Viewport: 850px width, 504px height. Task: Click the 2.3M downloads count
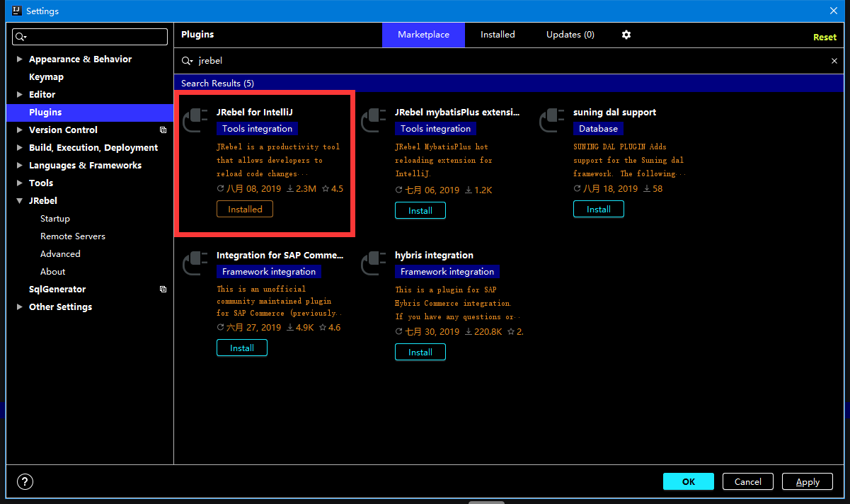[301, 189]
